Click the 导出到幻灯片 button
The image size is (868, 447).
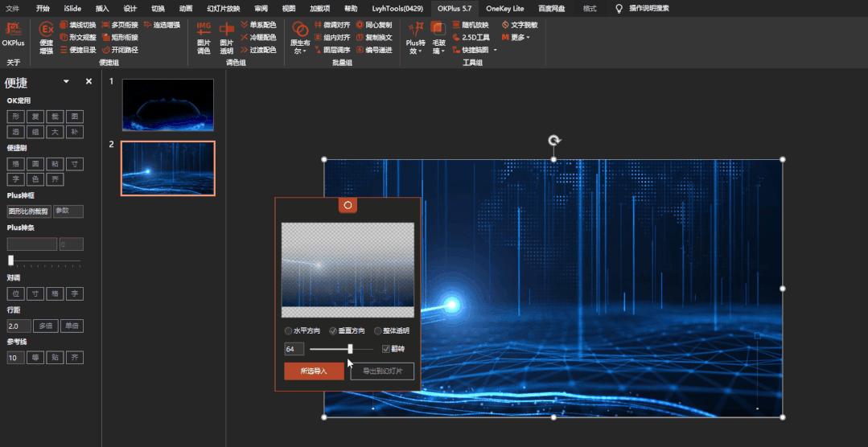(x=382, y=371)
